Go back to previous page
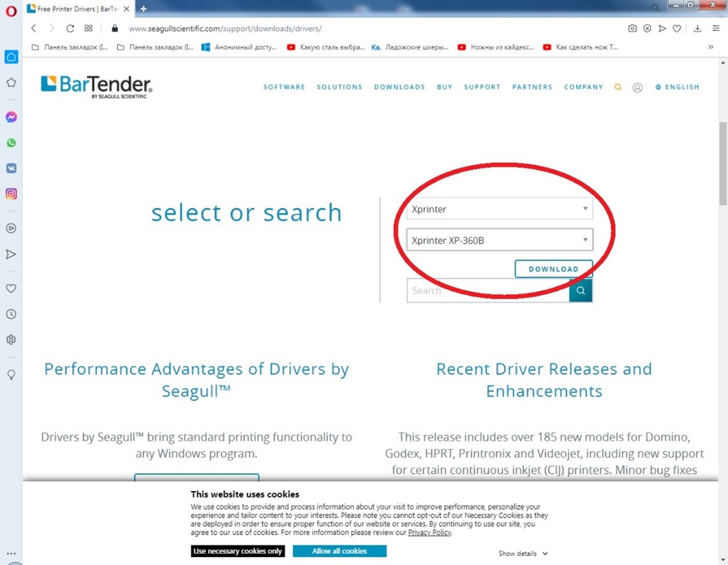 [x=33, y=28]
